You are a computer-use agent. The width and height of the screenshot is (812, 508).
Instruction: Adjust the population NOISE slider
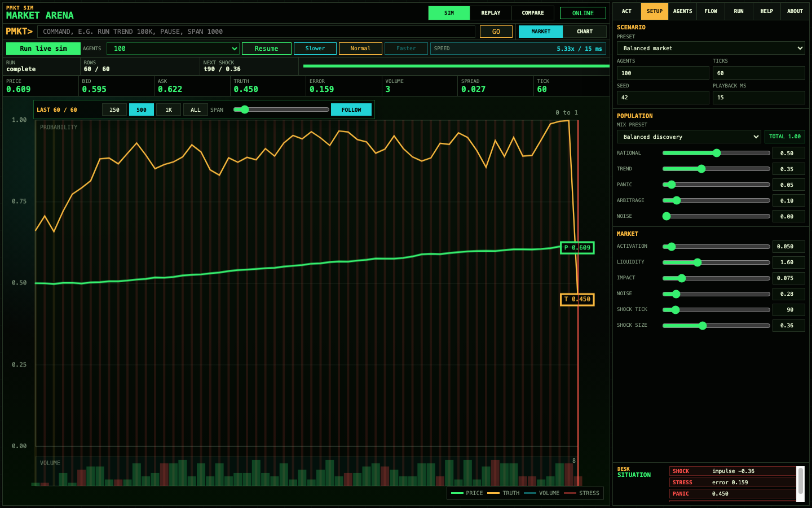point(716,216)
